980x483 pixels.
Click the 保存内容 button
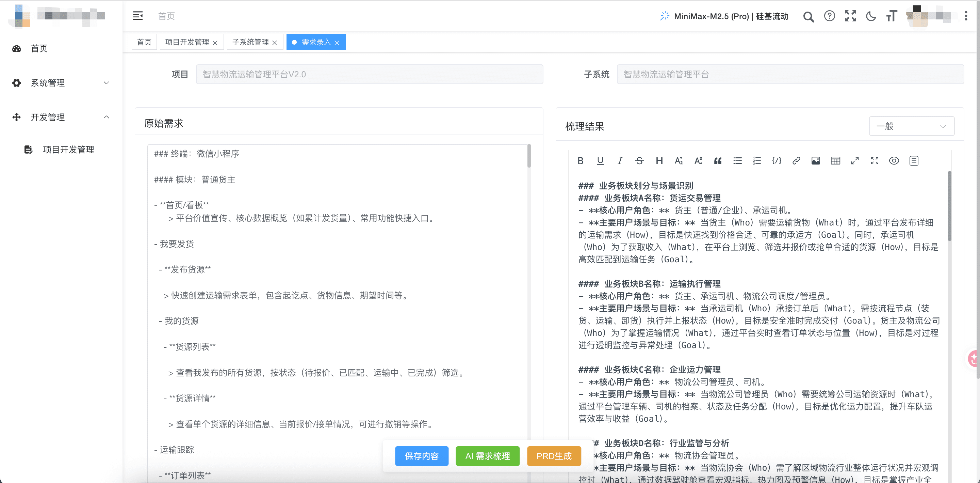[422, 456]
